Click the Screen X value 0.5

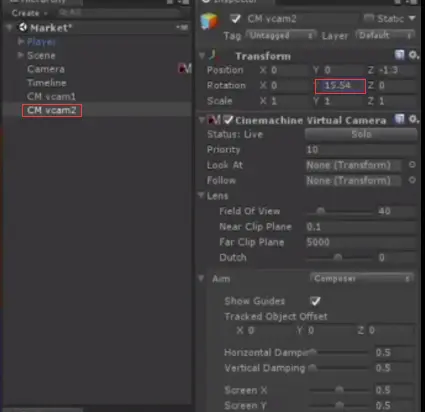coord(395,390)
